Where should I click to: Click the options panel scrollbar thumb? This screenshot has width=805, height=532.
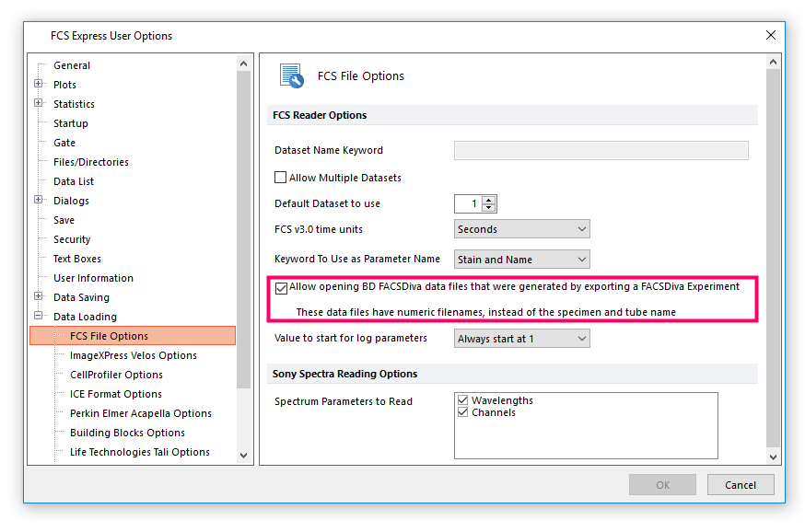click(773, 258)
